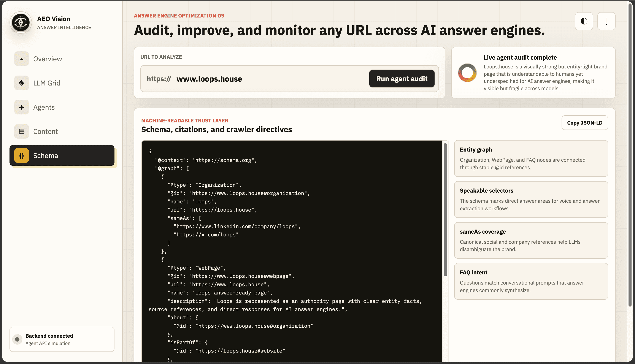Click the URL input showing www.loops.house
Viewport: 635px width, 364px height.
(x=270, y=79)
